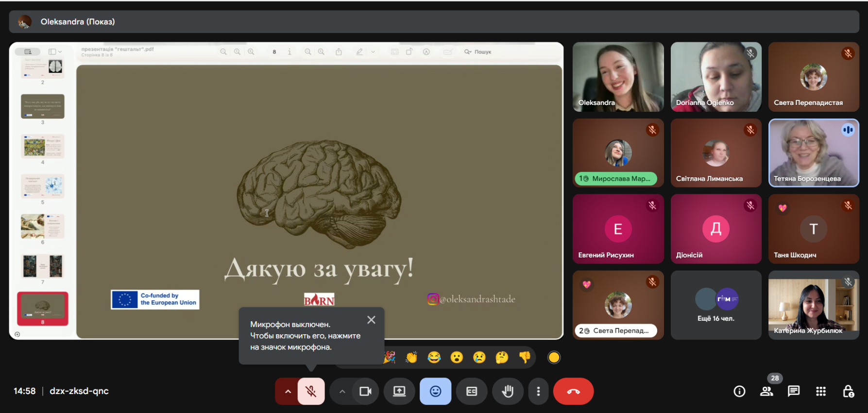Open meeting details info icon
Viewport: 868px width, 413px height.
[x=739, y=391]
